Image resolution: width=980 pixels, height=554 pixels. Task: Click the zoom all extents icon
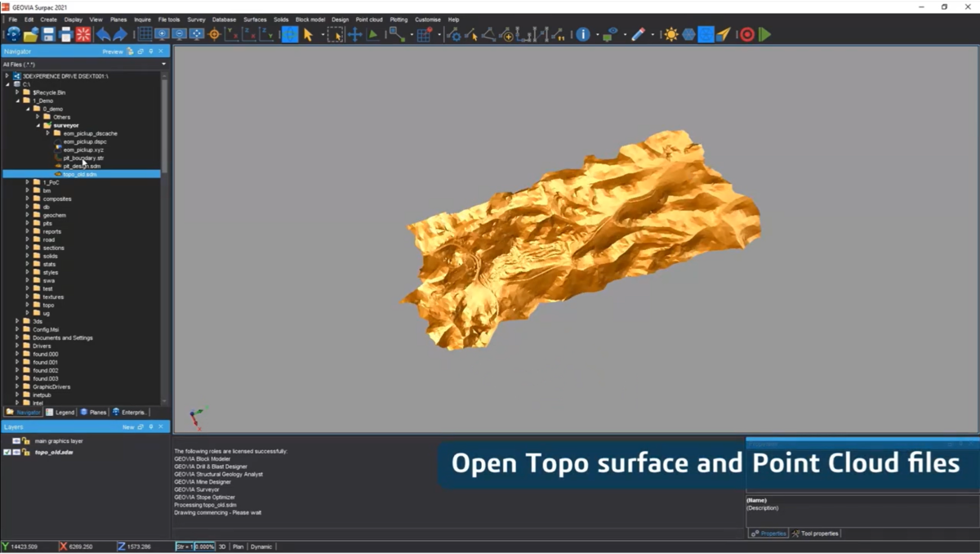point(196,34)
